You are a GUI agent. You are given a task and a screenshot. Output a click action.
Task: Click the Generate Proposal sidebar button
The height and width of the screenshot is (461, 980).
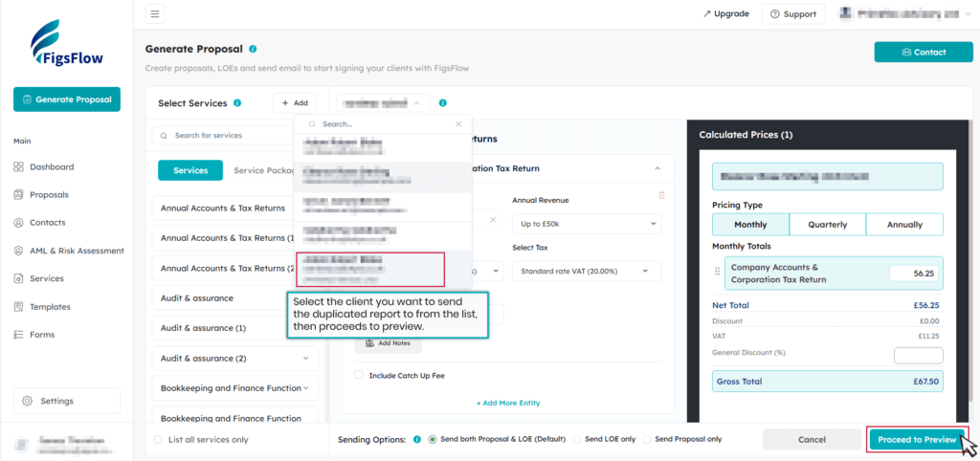click(x=66, y=99)
